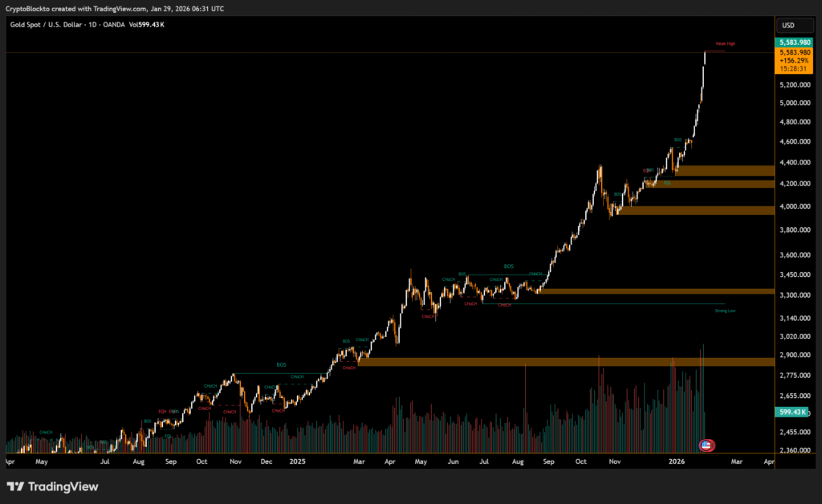Select the Strong Low label
This screenshot has width=822, height=504.
[724, 311]
